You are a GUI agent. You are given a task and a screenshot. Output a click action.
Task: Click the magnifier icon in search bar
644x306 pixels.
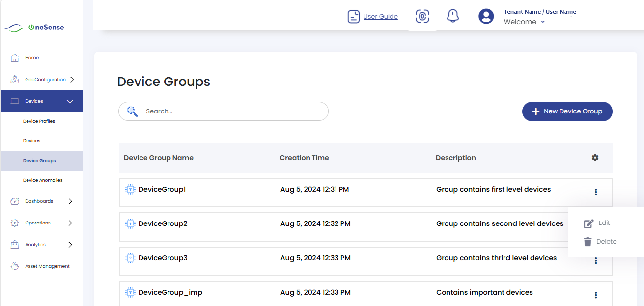tap(132, 111)
